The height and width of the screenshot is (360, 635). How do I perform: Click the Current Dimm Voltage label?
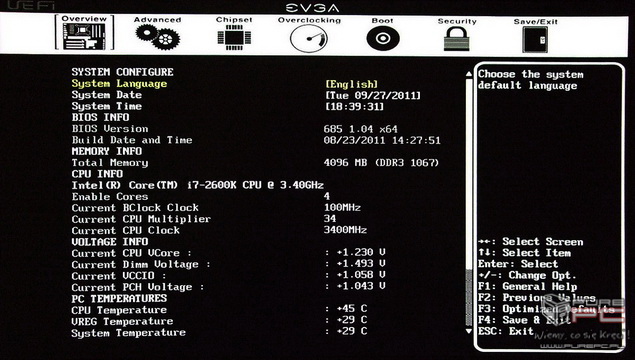(x=141, y=264)
